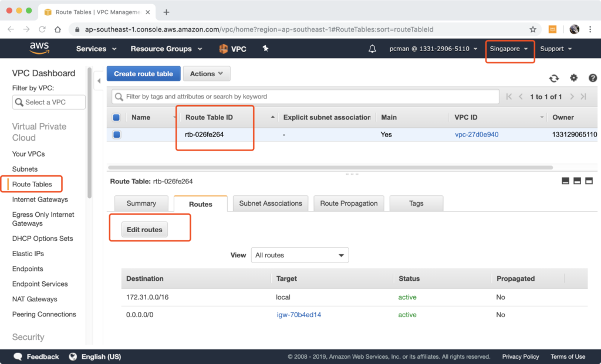Open the VPC ID column sort arrow
Image resolution: width=601 pixels, height=364 pixels.
542,117
